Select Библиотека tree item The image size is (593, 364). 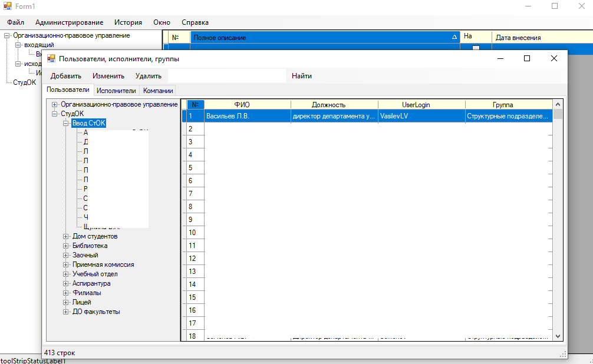[90, 246]
